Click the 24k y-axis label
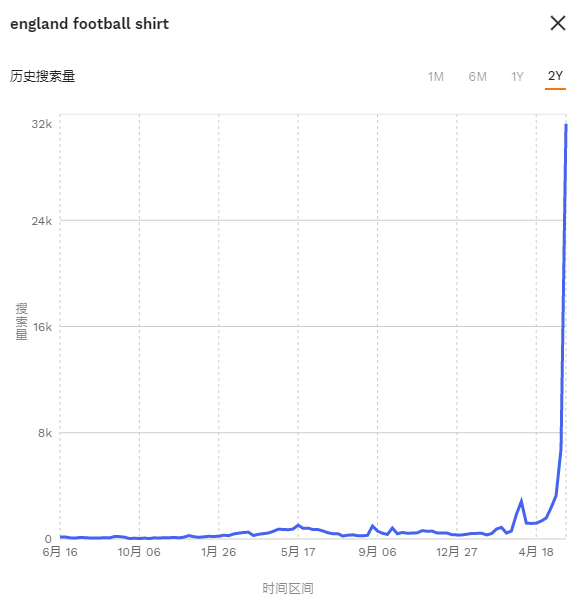 [42, 221]
